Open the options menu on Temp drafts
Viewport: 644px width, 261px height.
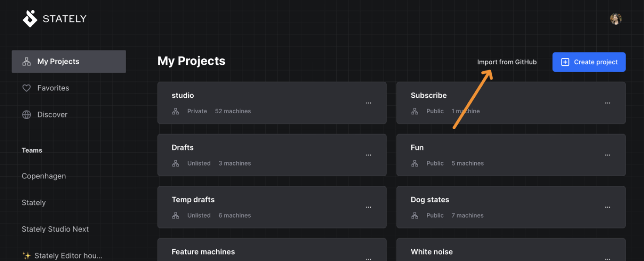pos(369,207)
